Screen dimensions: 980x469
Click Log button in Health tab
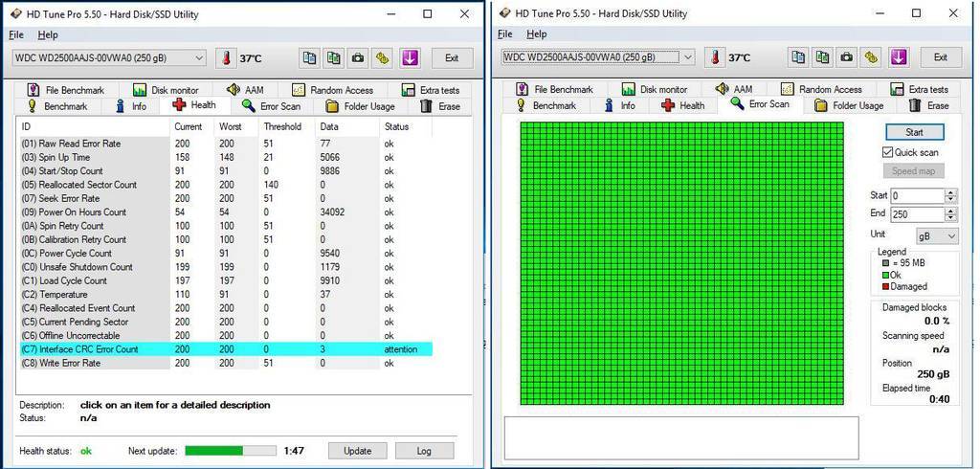coord(424,451)
